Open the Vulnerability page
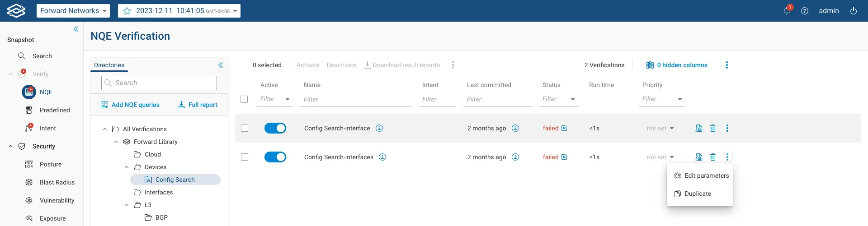 tap(57, 200)
